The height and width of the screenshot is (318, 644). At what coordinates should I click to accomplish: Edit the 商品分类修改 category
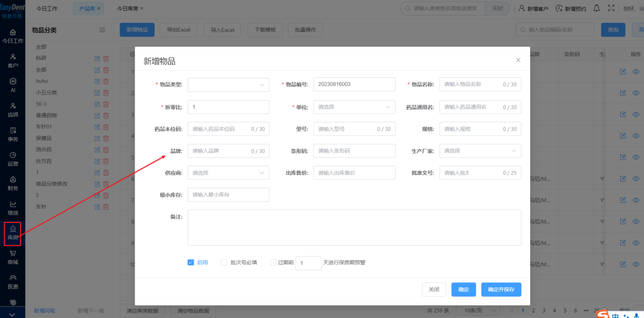coord(97,184)
